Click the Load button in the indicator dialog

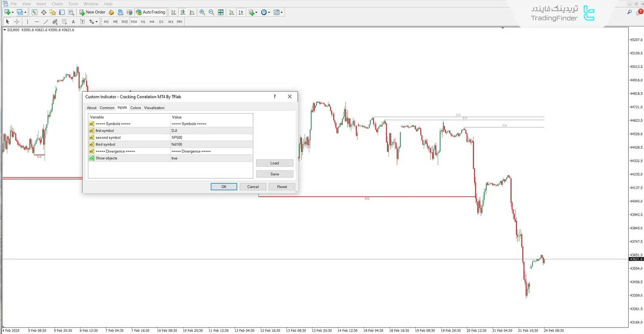[275, 163]
